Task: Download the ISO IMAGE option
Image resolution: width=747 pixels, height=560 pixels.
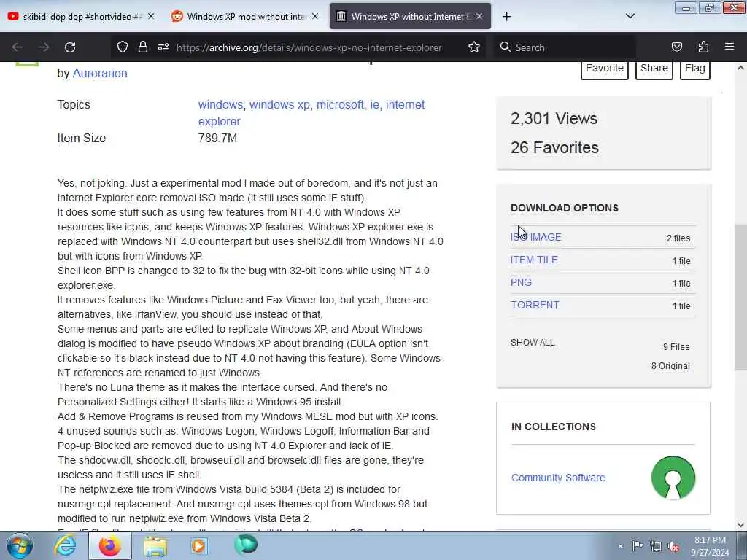Action: 535,237
